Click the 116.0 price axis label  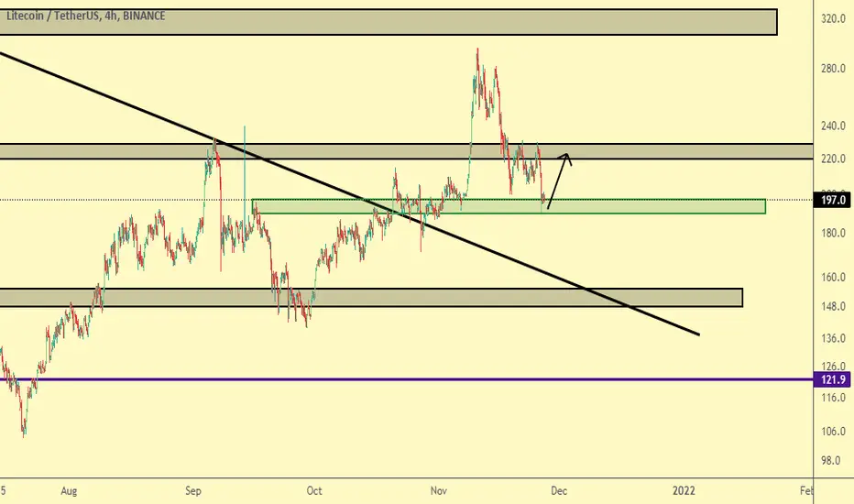(x=833, y=398)
